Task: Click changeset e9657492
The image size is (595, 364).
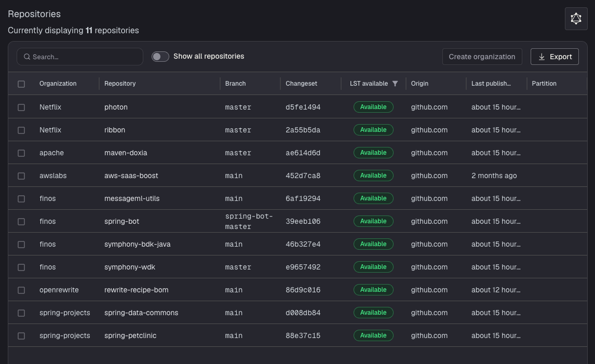Action: click(303, 267)
